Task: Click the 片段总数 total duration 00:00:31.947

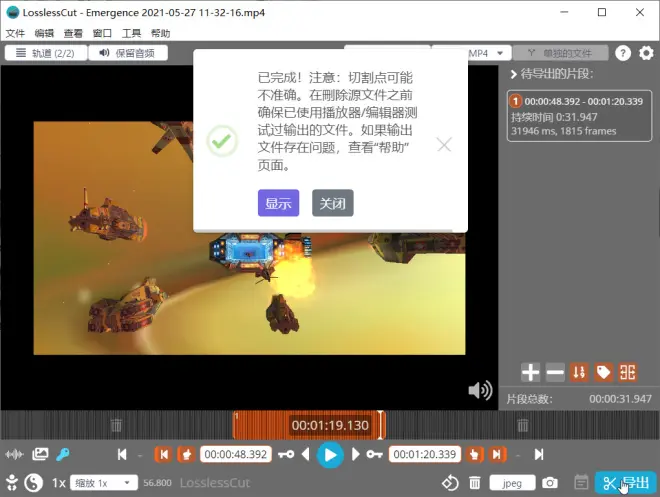Action: coord(620,399)
